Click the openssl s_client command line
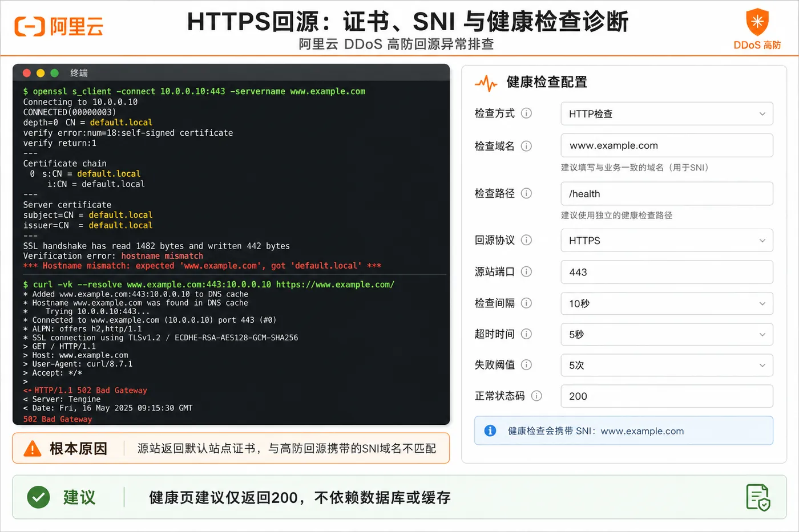The height and width of the screenshot is (532, 799). pos(194,91)
